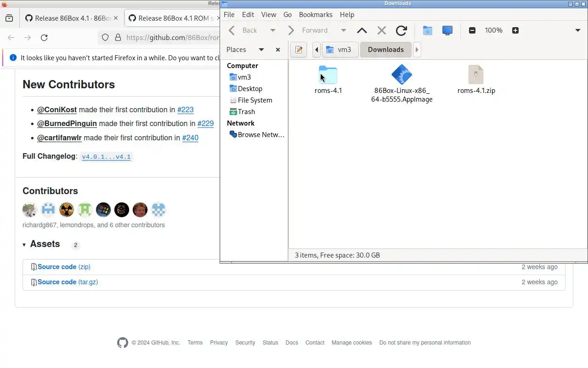Viewport: 588px width, 368px height.
Task: Click the Computer toolbar icon
Action: [x=447, y=30]
